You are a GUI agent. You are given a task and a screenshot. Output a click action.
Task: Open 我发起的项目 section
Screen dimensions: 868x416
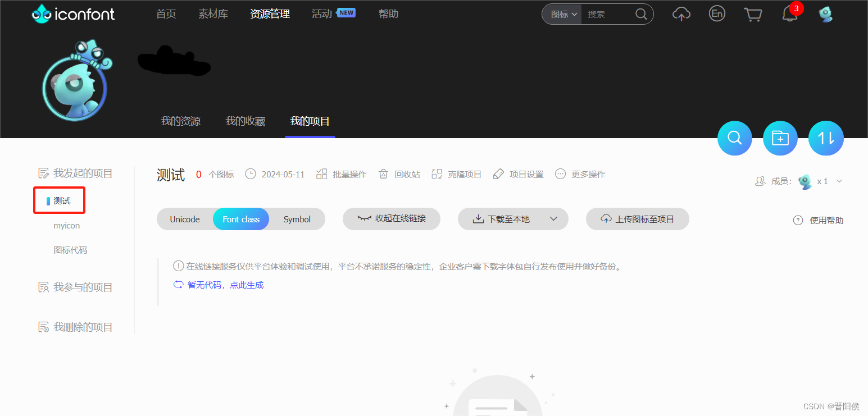point(83,173)
